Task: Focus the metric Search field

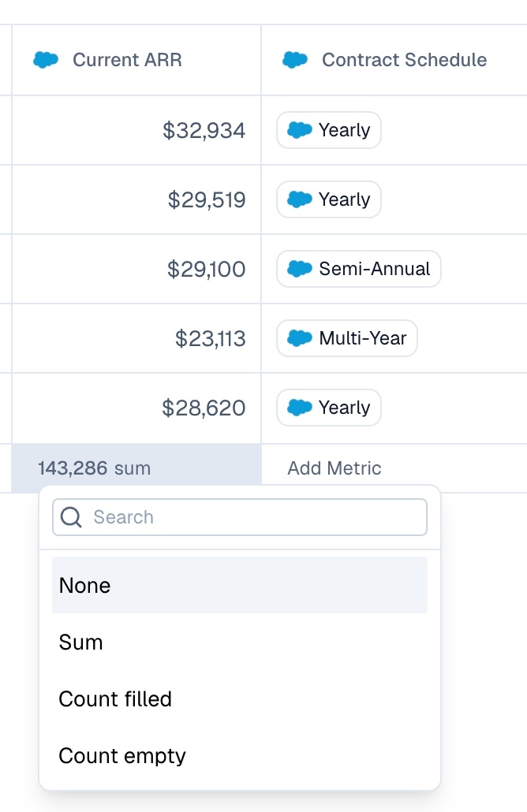Action: click(252, 517)
